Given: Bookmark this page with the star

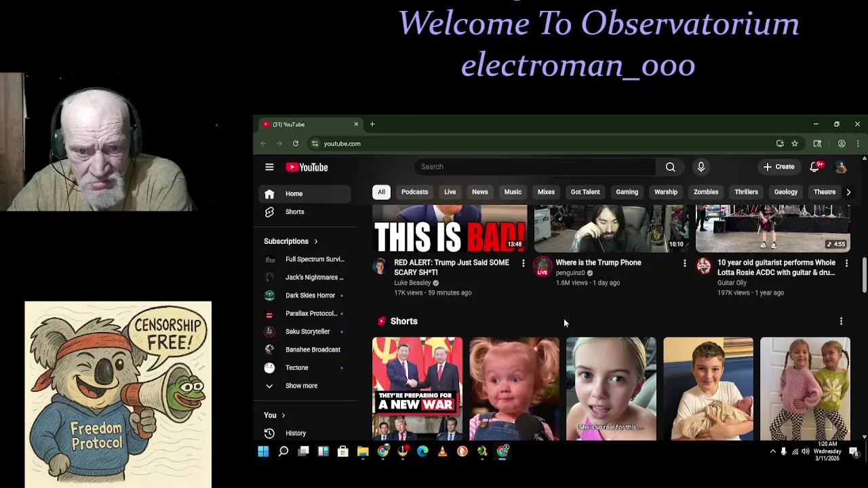Looking at the screenshot, I should click(795, 144).
